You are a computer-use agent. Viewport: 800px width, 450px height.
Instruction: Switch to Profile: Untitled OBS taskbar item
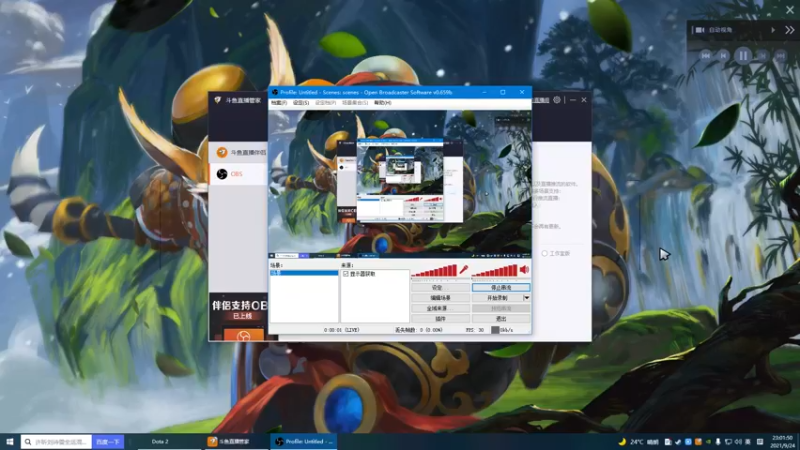point(303,442)
